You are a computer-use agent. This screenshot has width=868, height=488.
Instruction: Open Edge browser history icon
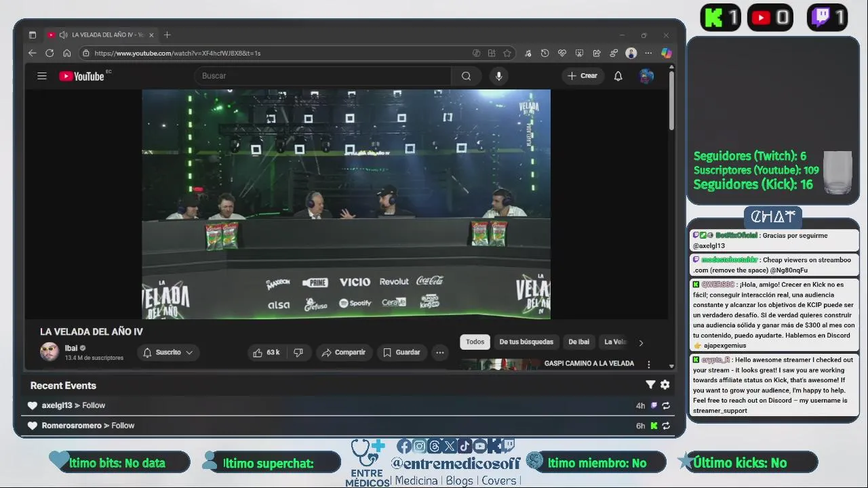545,53
